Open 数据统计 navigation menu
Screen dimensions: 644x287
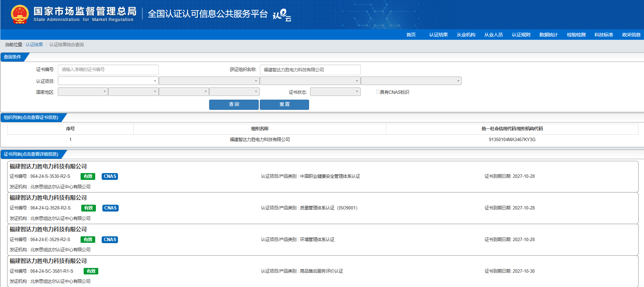click(548, 35)
